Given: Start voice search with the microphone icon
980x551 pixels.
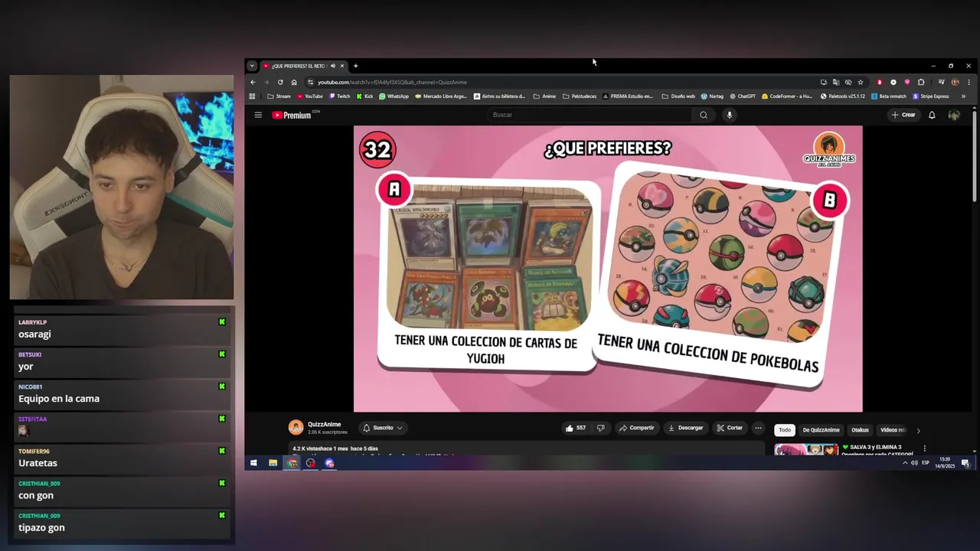Looking at the screenshot, I should coord(729,115).
